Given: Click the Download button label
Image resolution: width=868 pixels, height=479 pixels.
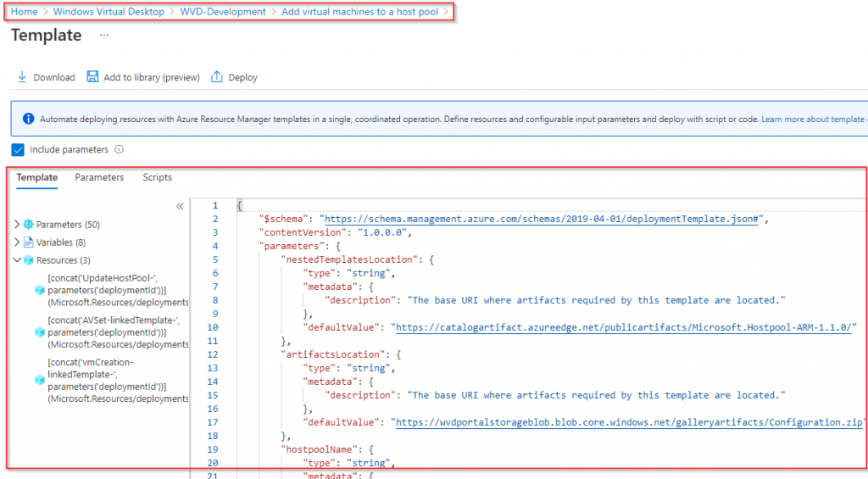Looking at the screenshot, I should click(54, 77).
